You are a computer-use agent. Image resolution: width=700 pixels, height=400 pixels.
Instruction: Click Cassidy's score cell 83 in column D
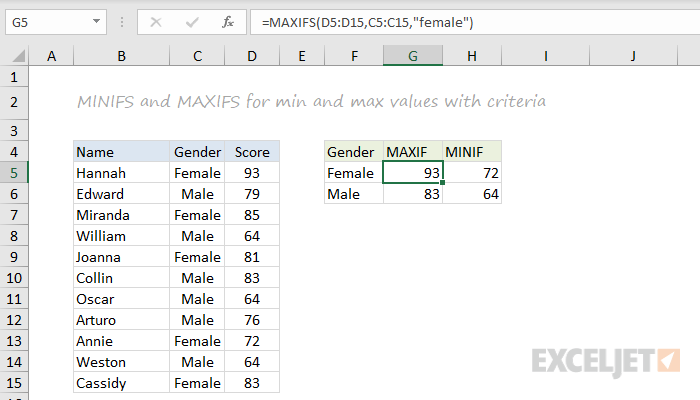coord(252,383)
